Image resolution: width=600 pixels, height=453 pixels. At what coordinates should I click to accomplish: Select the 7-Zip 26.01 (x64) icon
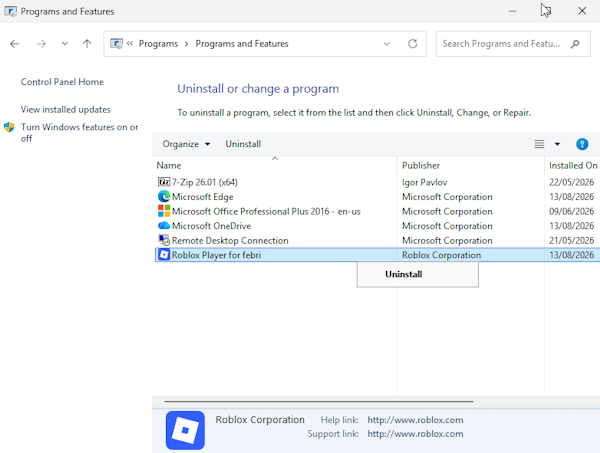coord(164,182)
